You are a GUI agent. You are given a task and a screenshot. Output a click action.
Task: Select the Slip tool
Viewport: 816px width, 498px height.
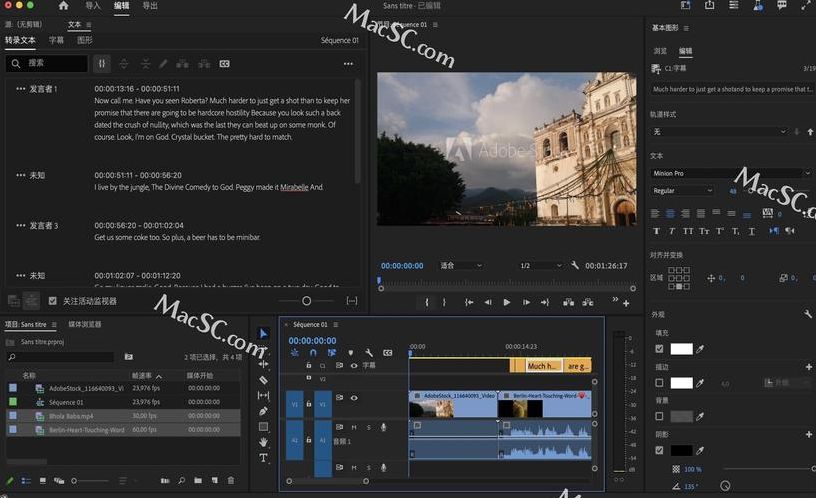click(263, 395)
